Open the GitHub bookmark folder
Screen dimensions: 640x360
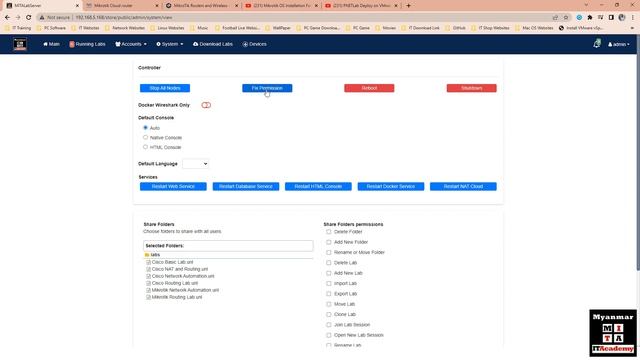pos(456,28)
